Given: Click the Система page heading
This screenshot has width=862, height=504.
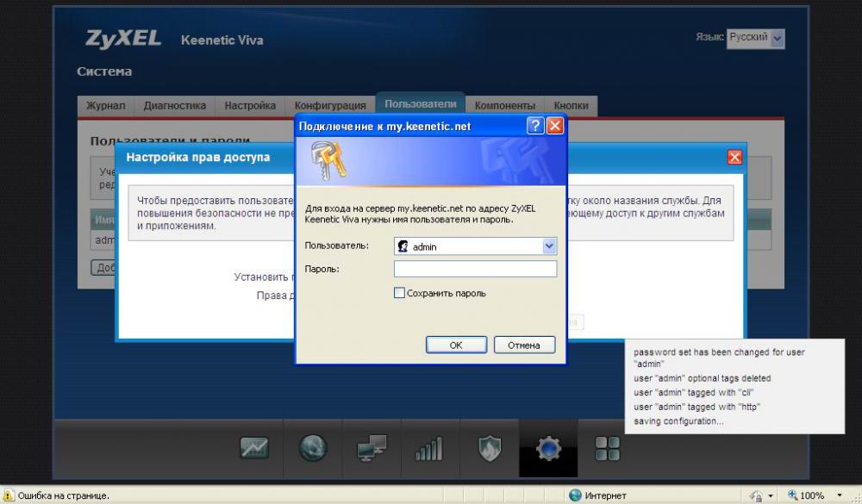Looking at the screenshot, I should [104, 72].
